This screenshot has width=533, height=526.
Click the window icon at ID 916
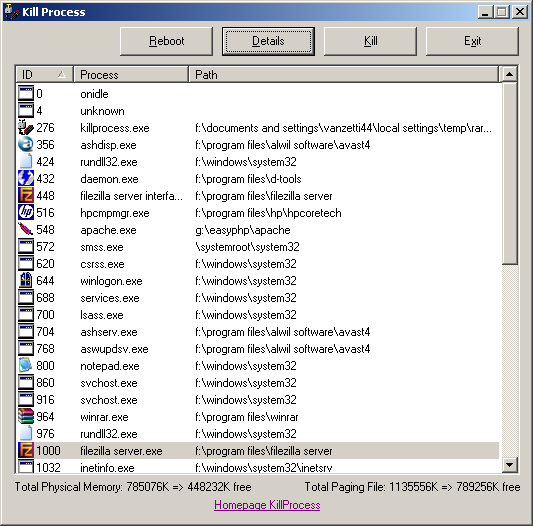[x=26, y=400]
